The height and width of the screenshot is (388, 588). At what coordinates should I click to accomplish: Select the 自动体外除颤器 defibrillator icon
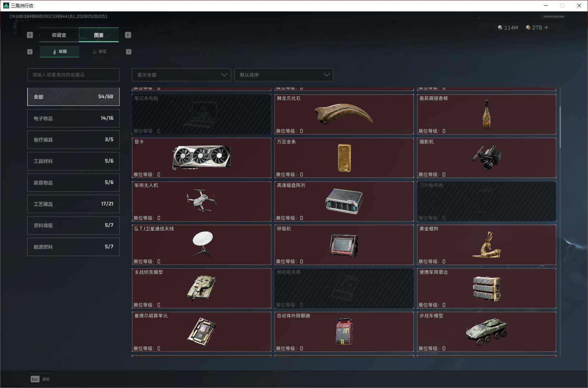tap(344, 331)
